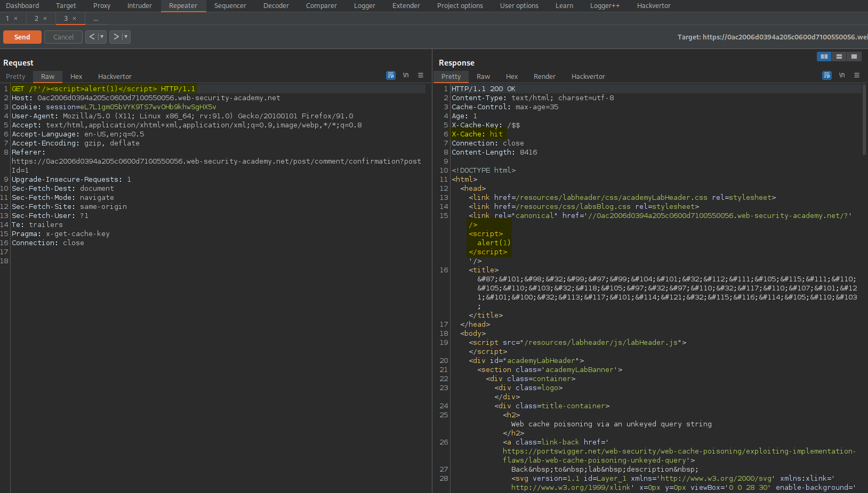Open the Sequencer tab
The image size is (868, 493).
tap(230, 6)
